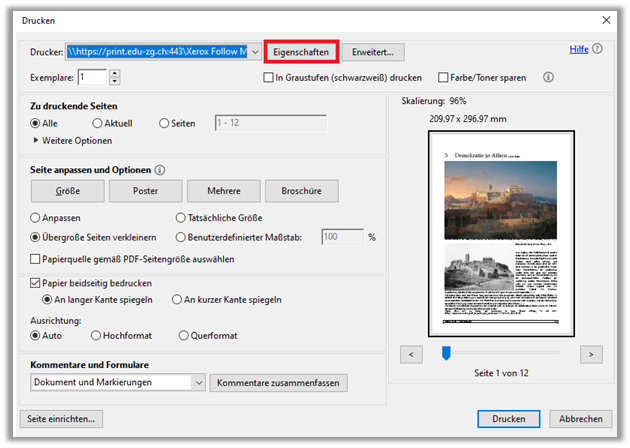630x448 pixels.
Task: Click info icon next to Farbe/Toner sparen
Action: pos(548,77)
